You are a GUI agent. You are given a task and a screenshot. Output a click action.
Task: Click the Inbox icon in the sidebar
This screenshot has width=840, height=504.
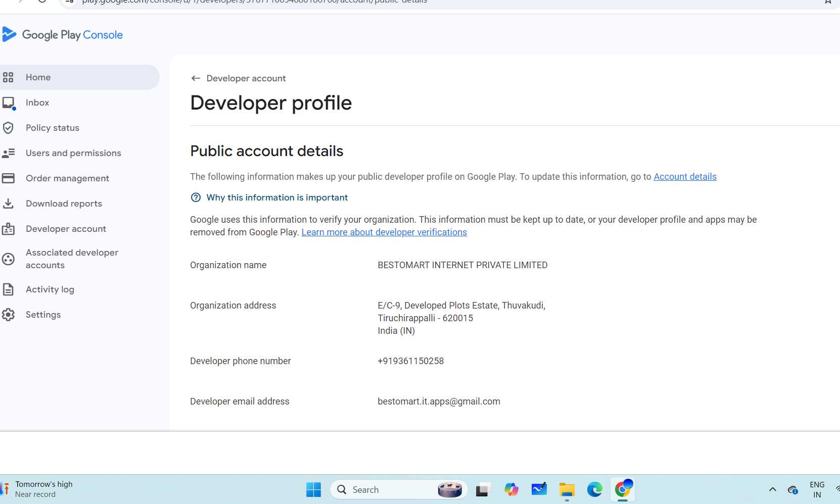(x=8, y=103)
